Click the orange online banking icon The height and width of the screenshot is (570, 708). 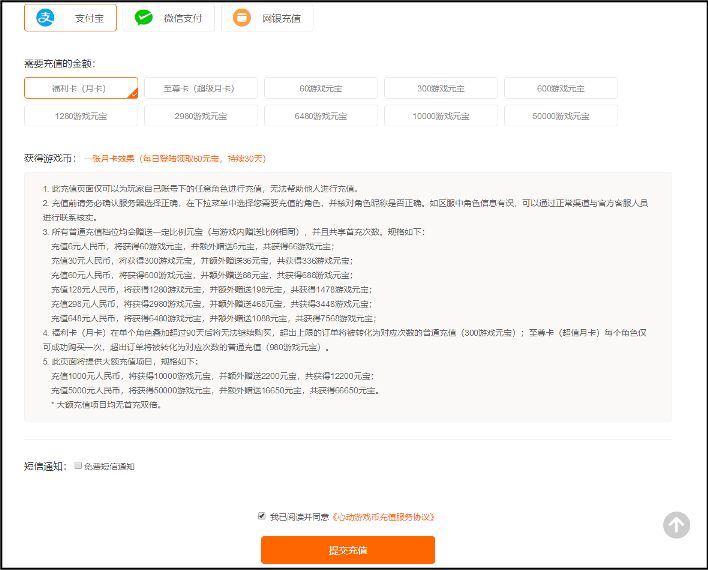(242, 18)
